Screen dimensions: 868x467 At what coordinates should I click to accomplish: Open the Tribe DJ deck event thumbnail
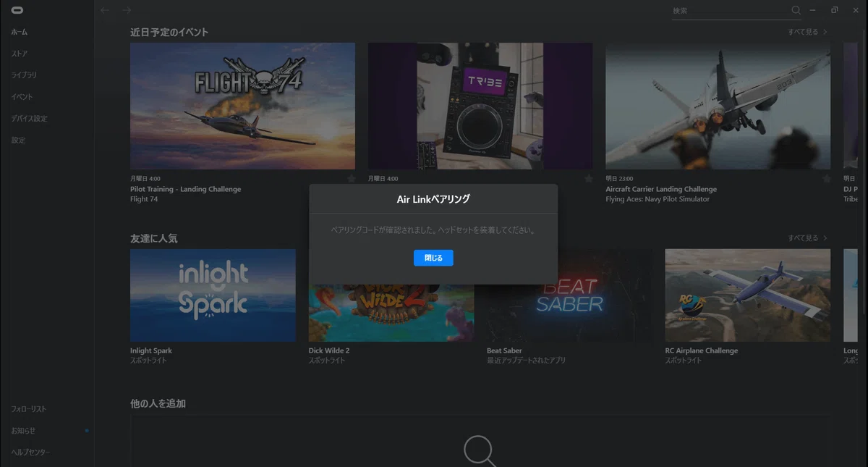tap(480, 106)
